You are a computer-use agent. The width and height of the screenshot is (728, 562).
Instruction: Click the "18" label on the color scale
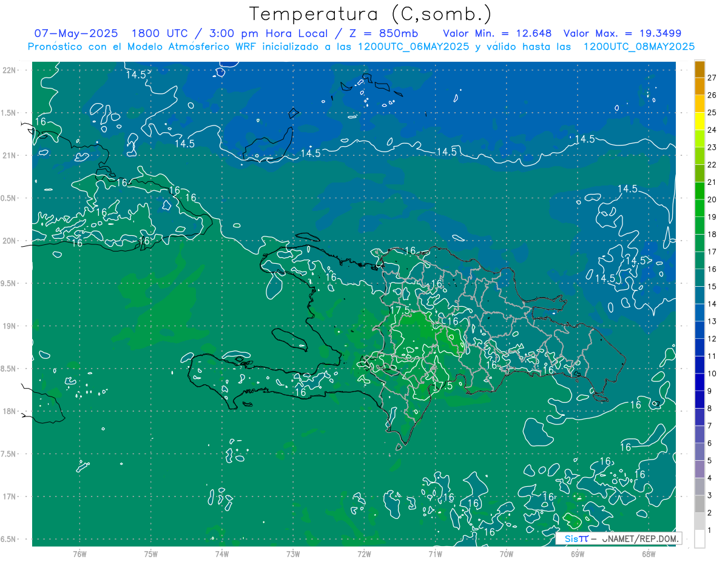pos(712,235)
